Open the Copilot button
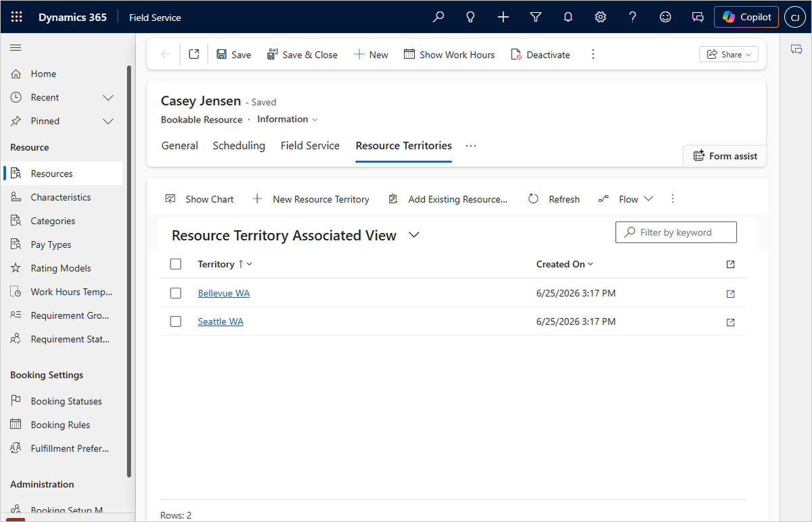 coord(746,17)
